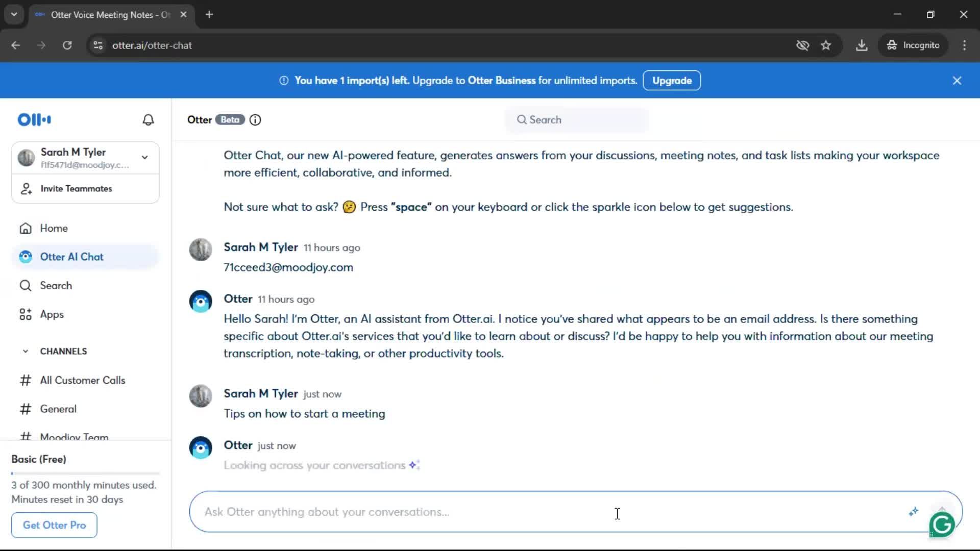Click the 'Looking across your conversations' status text
The height and width of the screenshot is (551, 980).
click(x=314, y=465)
